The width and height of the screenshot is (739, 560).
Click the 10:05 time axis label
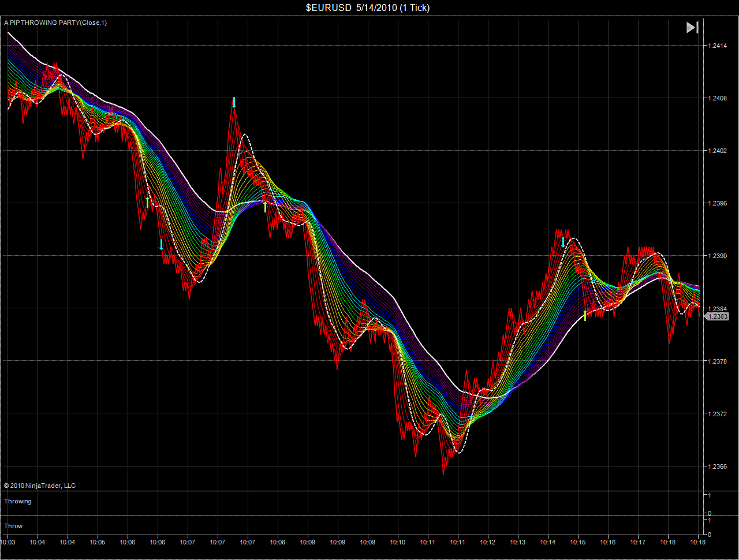click(98, 542)
